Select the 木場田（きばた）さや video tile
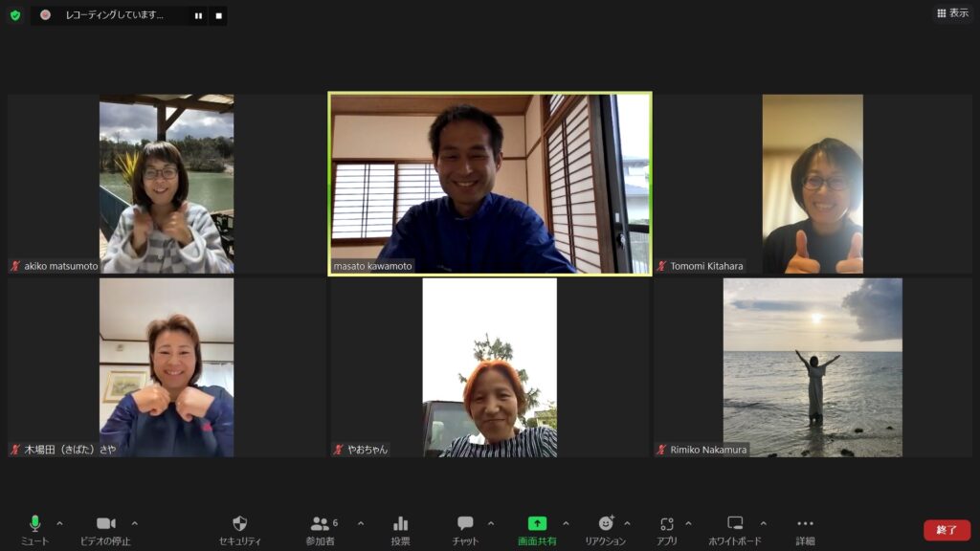 tap(167, 367)
